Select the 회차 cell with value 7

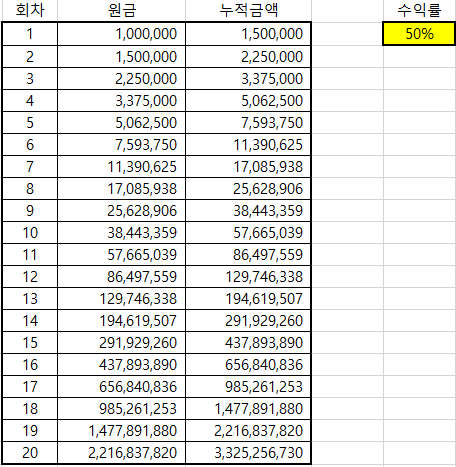pos(30,167)
